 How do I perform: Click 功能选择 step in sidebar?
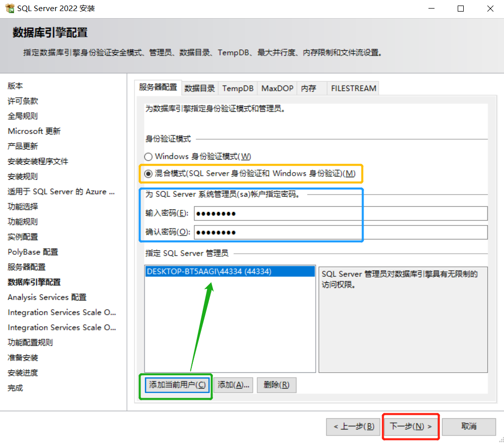point(23,207)
